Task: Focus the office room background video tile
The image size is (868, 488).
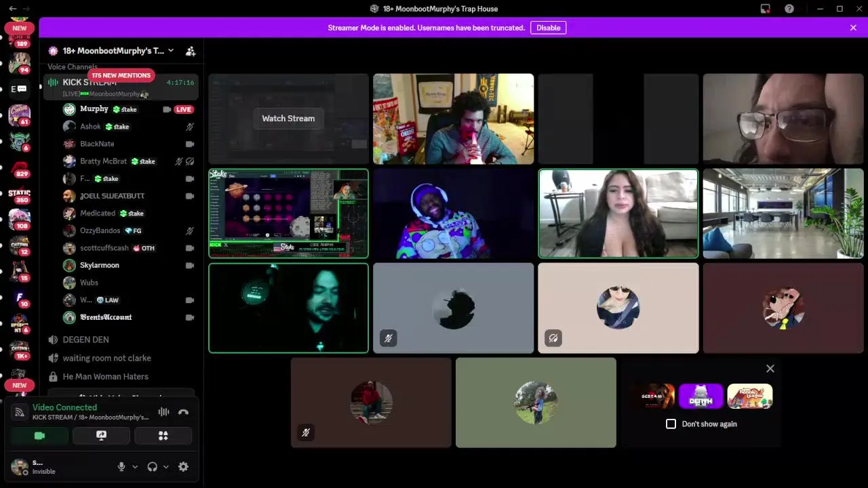Action: (x=783, y=213)
